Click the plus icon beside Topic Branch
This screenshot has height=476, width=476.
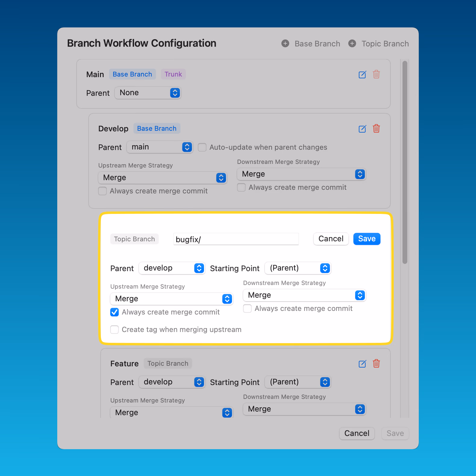click(352, 43)
